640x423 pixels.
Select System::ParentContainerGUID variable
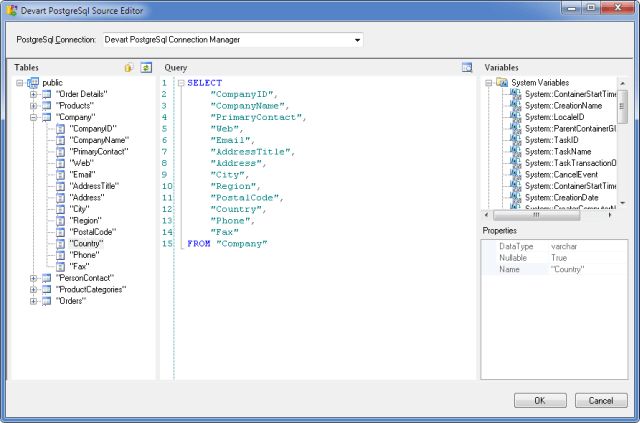570,129
